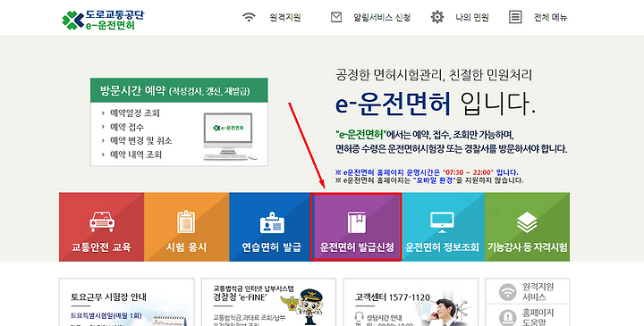
Task: Open 홈페이지 도움말 sidebar link
Action: click(x=538, y=317)
